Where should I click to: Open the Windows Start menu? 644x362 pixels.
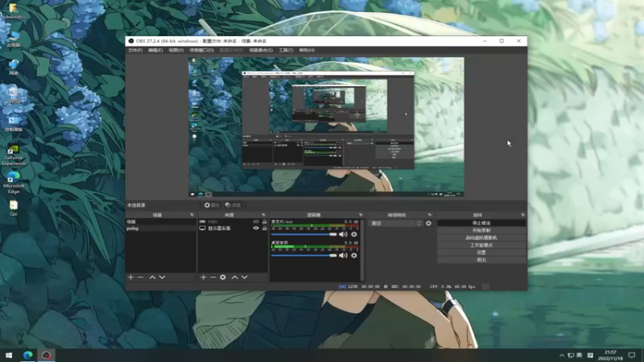[9, 355]
